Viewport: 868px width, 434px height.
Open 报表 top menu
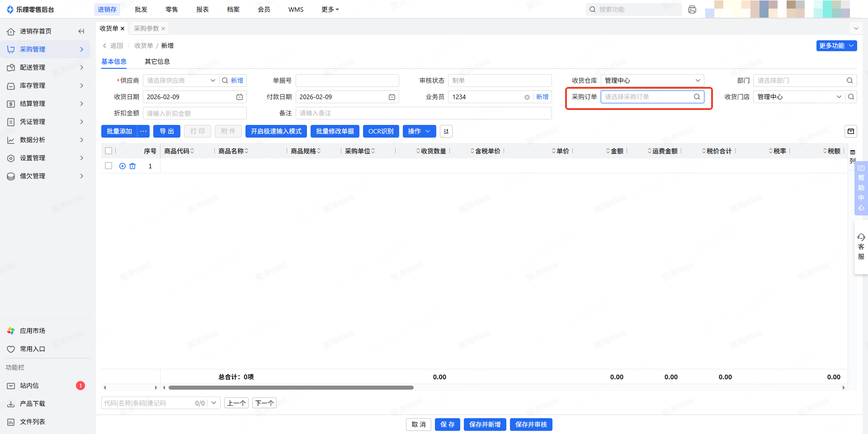(x=203, y=10)
